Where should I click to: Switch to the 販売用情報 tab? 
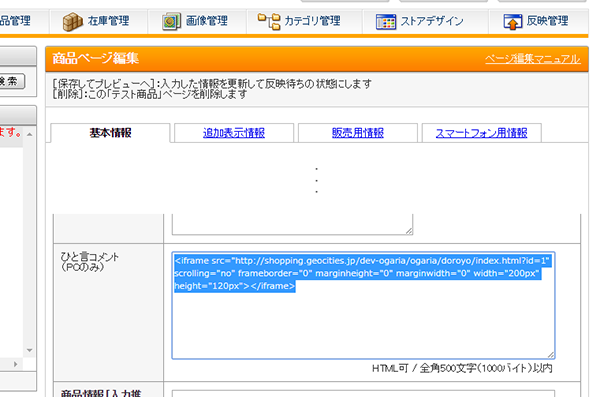(358, 133)
